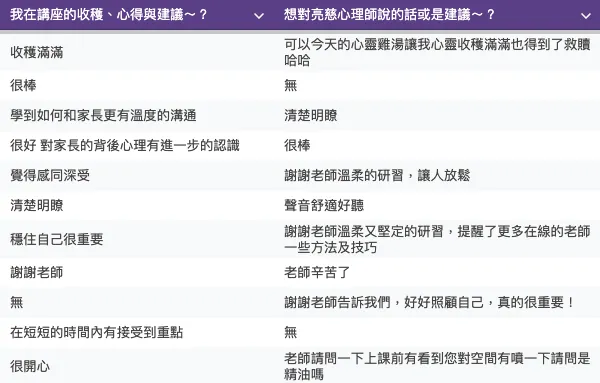Viewport: 600px width, 383px height.
Task: Click the cell about 好好照顧自己，真的很重要
Action: (437, 302)
